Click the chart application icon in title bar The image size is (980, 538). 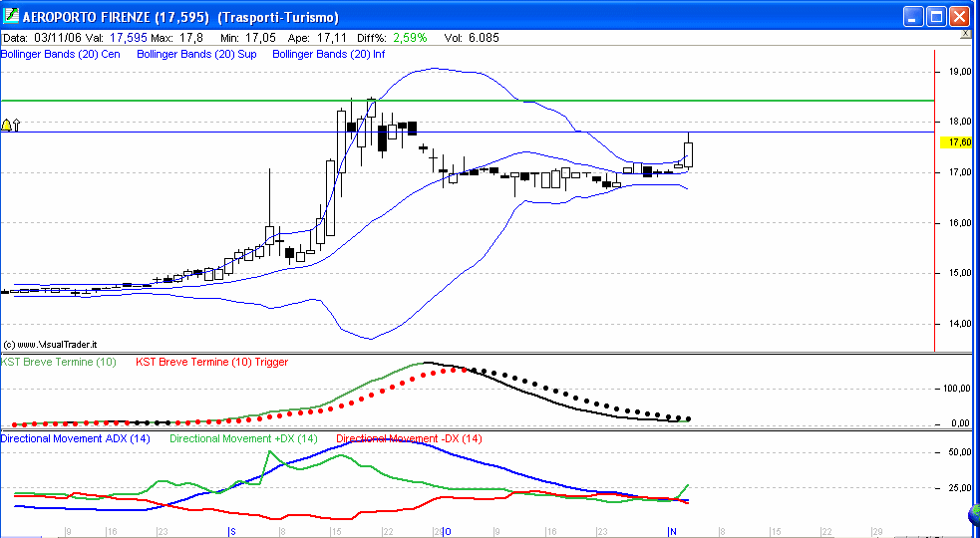[x=11, y=16]
